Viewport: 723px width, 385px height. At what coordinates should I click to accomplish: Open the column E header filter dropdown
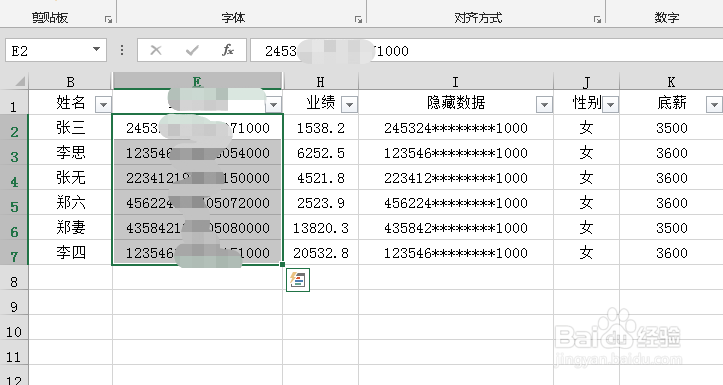point(273,105)
